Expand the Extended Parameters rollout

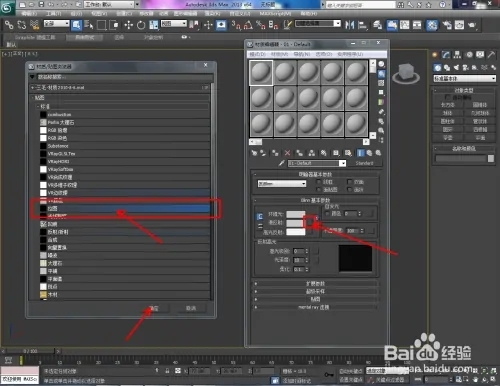[x=315, y=284]
